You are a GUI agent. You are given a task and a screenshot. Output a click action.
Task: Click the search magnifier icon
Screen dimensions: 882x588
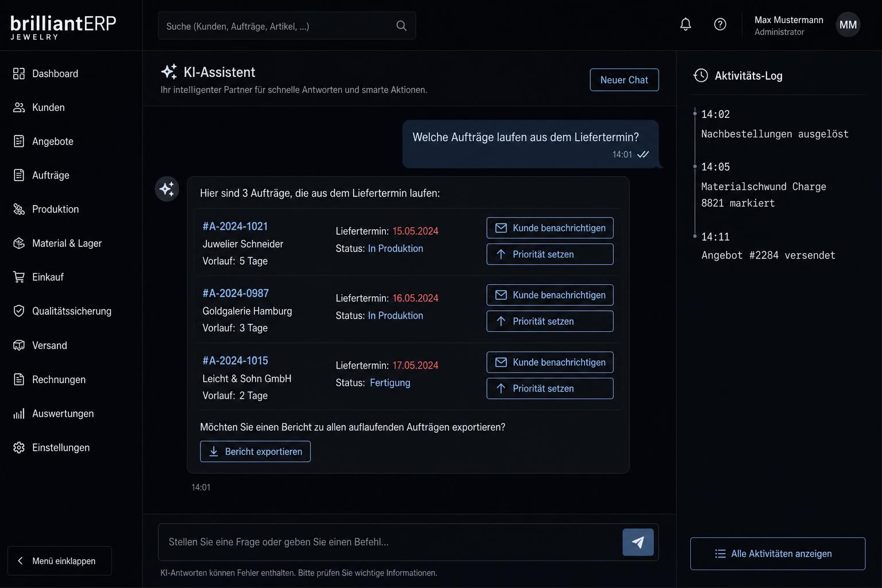pos(401,26)
